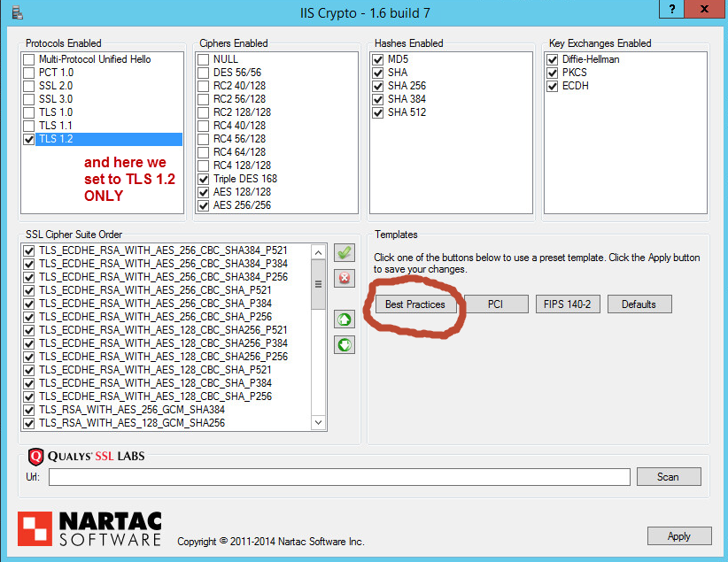Uncheck AES 128/128 cipher
Screen dimensions: 728x562
pyautogui.click(x=203, y=192)
